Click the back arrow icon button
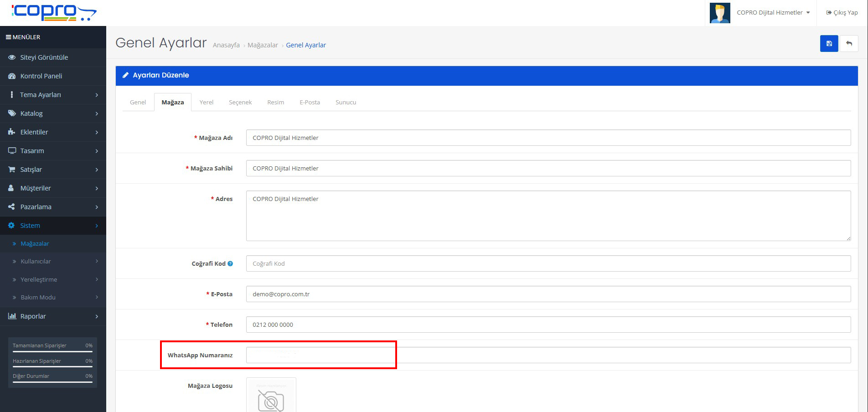868x412 pixels. pos(849,44)
